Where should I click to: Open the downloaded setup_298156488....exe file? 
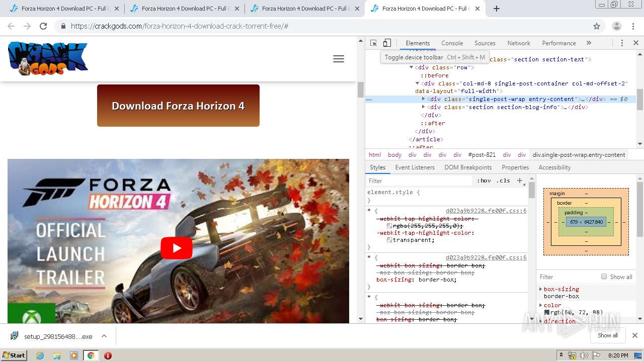(x=51, y=336)
